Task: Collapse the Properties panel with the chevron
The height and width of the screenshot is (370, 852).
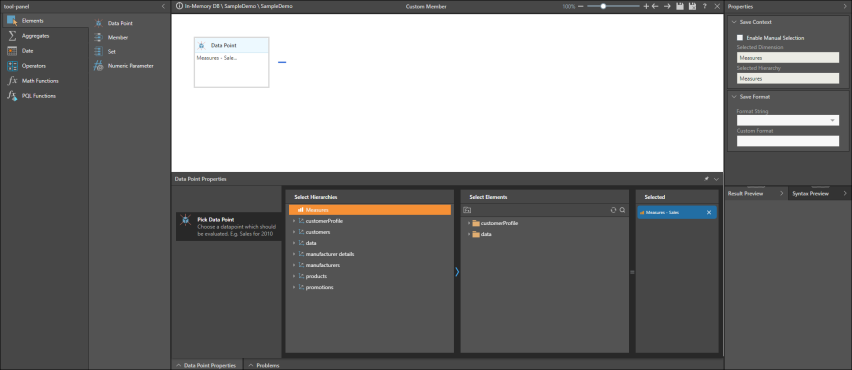Action: pos(844,6)
